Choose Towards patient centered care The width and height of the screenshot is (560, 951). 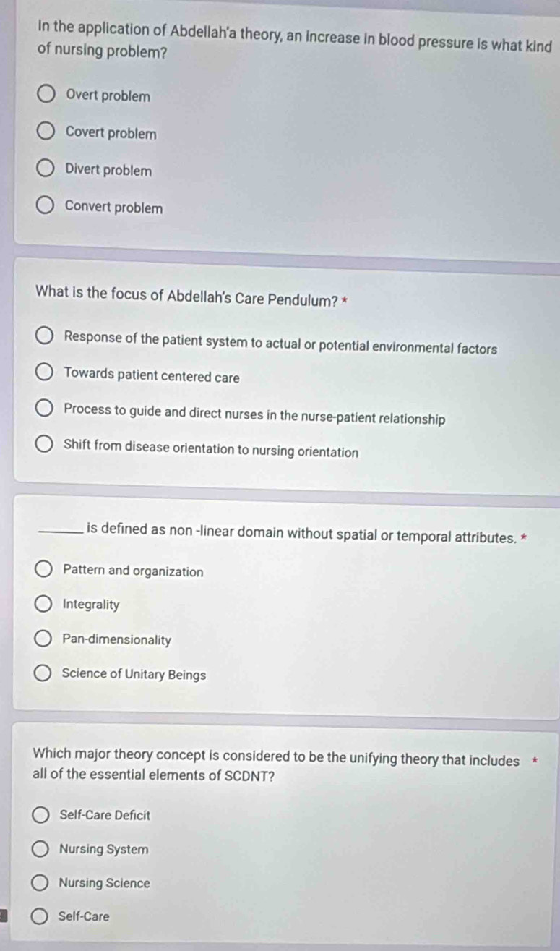tap(44, 376)
